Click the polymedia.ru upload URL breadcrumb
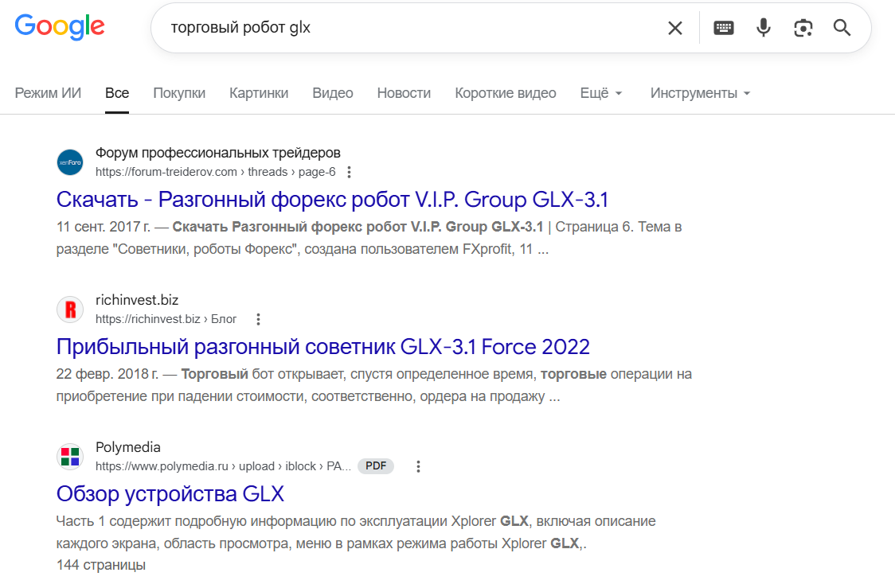 coord(223,466)
